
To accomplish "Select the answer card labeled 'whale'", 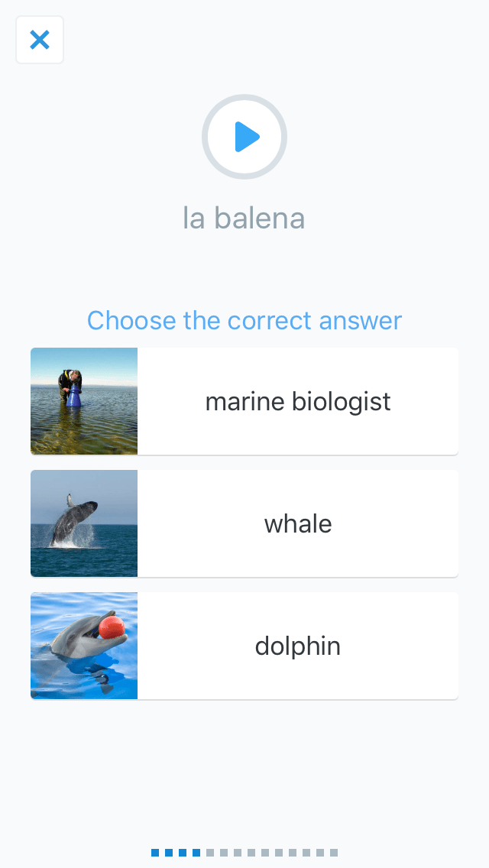I will click(298, 523).
